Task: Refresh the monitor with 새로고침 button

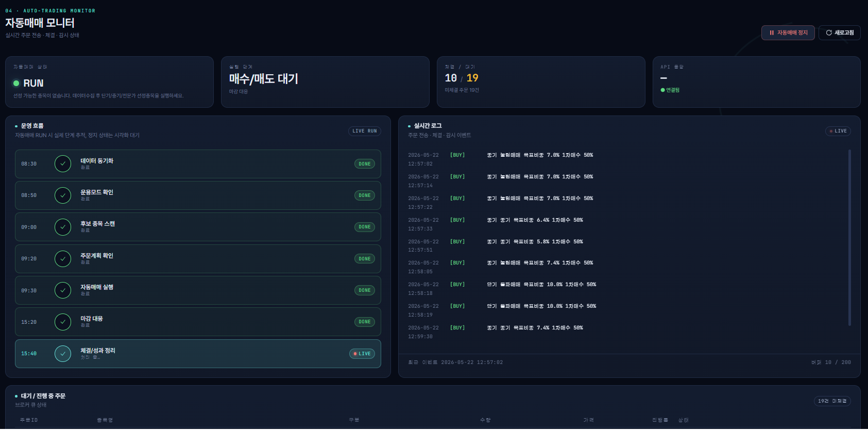Action: (x=840, y=32)
